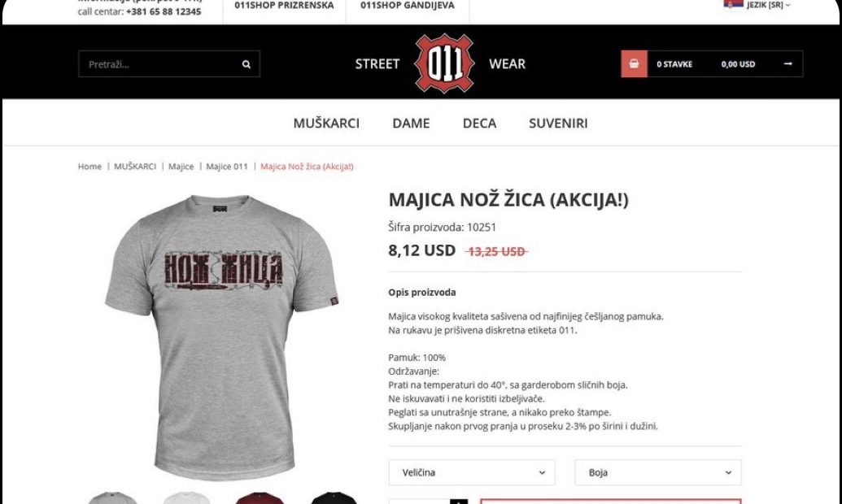Click the cart arrow icon
Image resolution: width=842 pixels, height=504 pixels.
point(787,64)
